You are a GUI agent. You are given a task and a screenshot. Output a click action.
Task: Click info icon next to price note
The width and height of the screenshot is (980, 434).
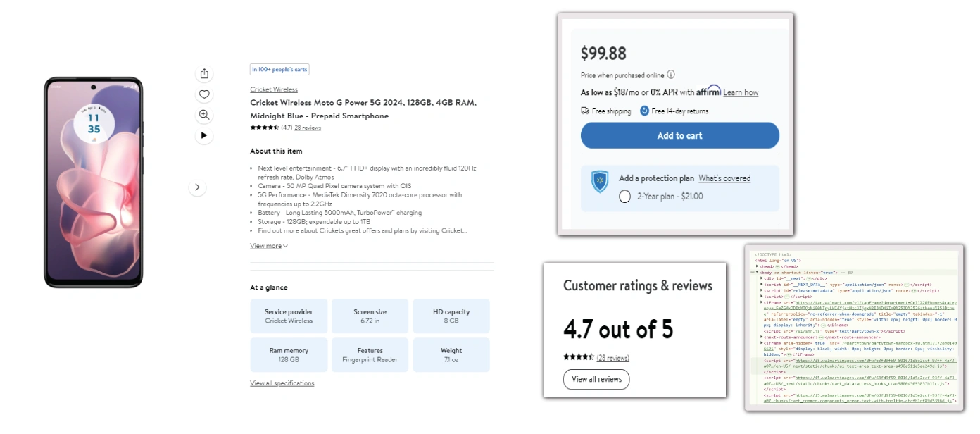pos(671,75)
